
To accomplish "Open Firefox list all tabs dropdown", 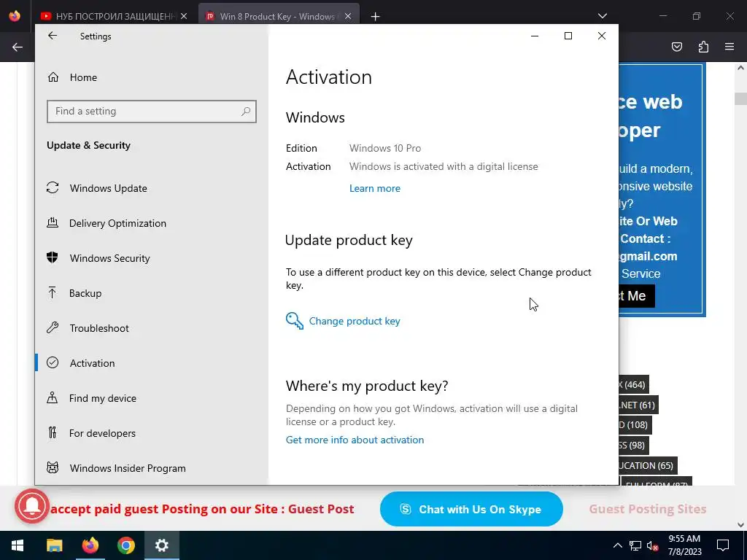I will [602, 16].
